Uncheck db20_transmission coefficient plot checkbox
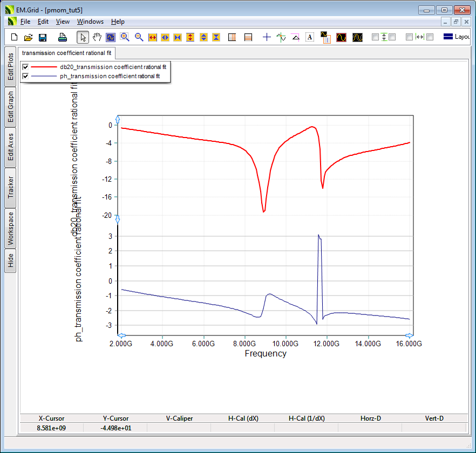 click(x=25, y=67)
